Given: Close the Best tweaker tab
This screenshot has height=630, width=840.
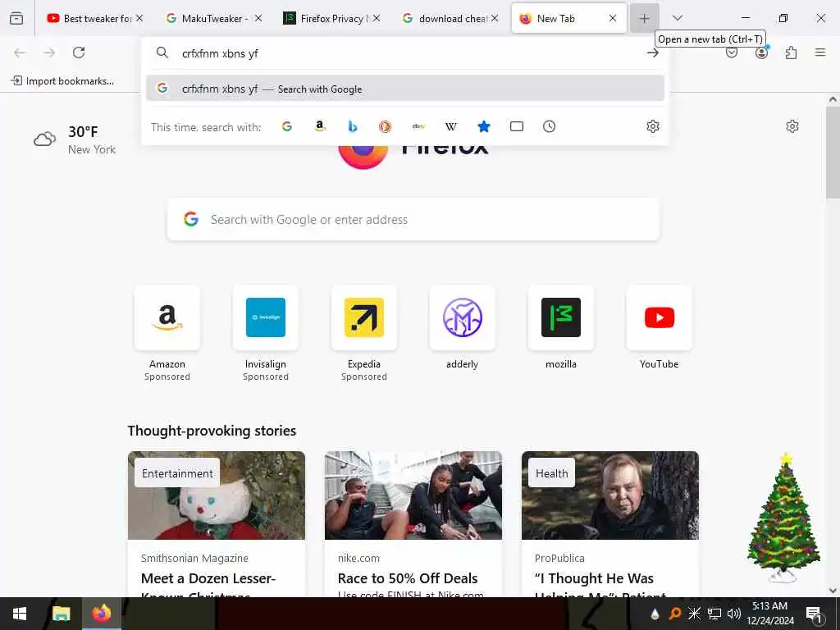Looking at the screenshot, I should (139, 18).
